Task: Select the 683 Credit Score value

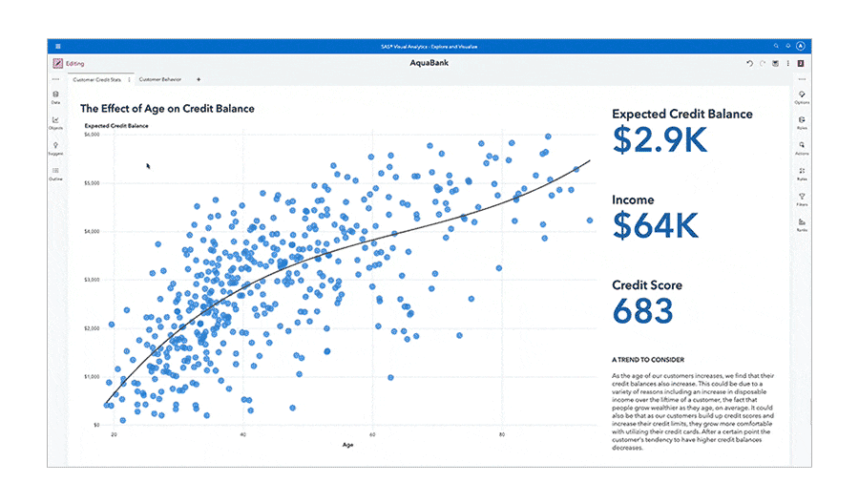Action: tap(642, 311)
